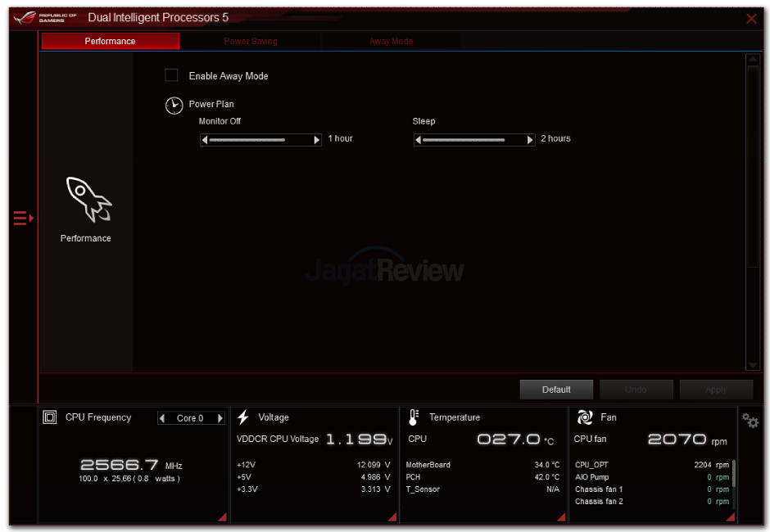Increase Sleep time with right arrow

tap(530, 140)
